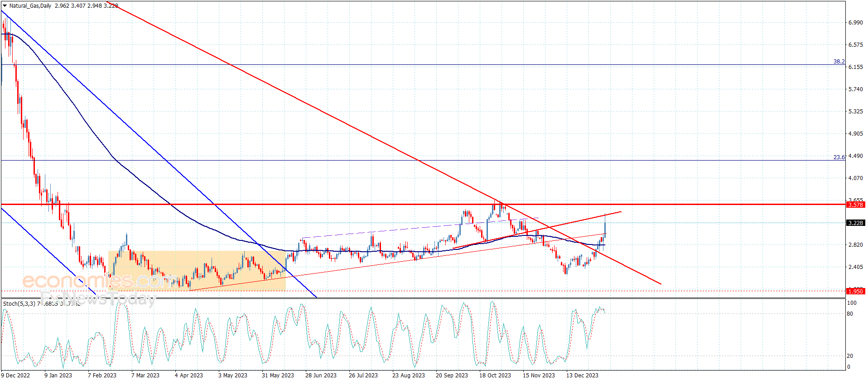
Task: Click the 20 Sep 2023 date label
Action: pyautogui.click(x=452, y=375)
